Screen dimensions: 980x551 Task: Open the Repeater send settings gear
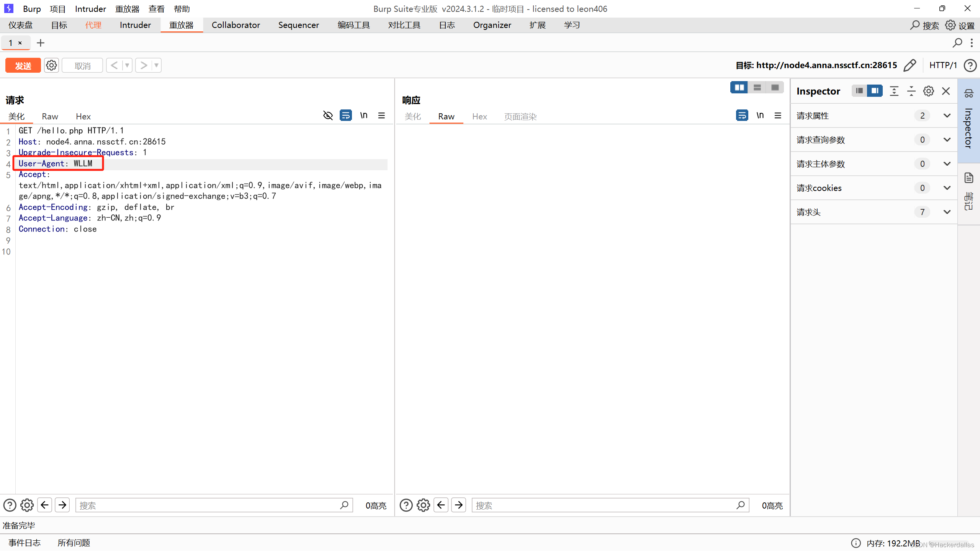tap(51, 65)
